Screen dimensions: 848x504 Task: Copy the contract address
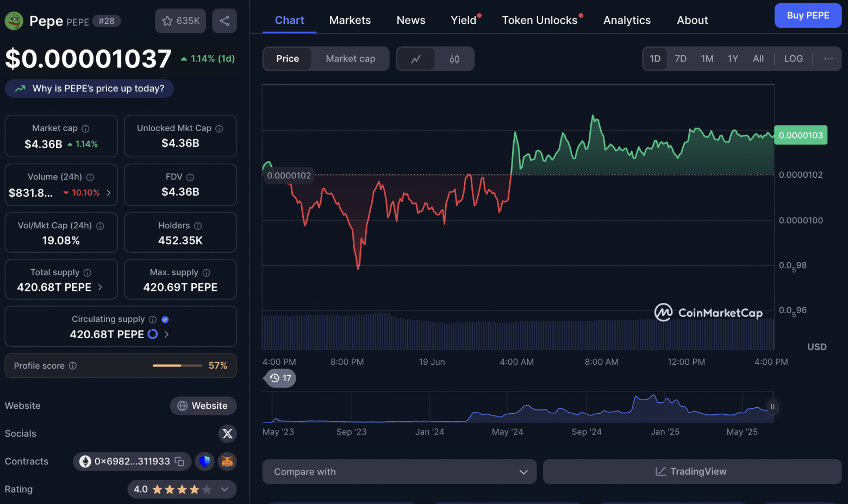pos(179,462)
